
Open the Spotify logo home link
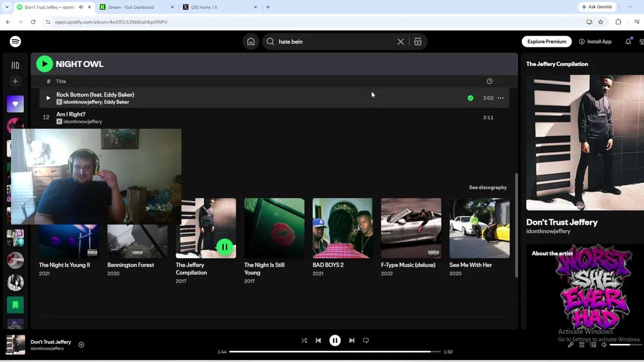click(15, 42)
